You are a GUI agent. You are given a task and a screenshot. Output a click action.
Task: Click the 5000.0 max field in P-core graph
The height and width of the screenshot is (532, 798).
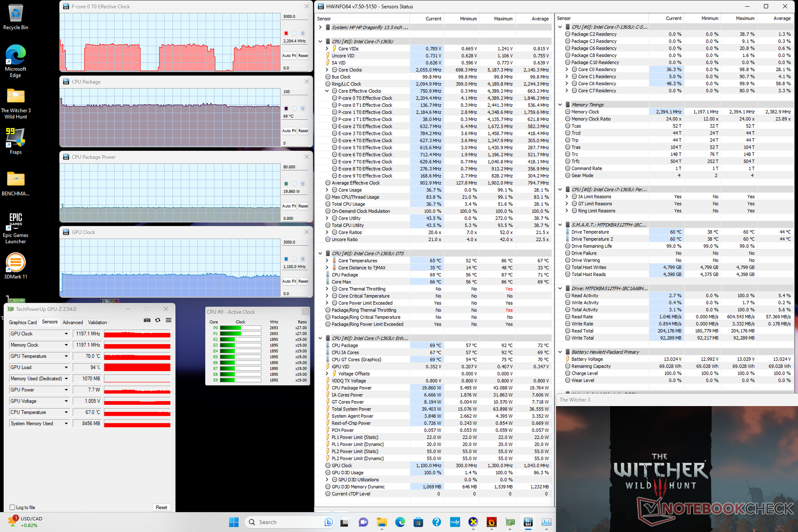pyautogui.click(x=295, y=16)
